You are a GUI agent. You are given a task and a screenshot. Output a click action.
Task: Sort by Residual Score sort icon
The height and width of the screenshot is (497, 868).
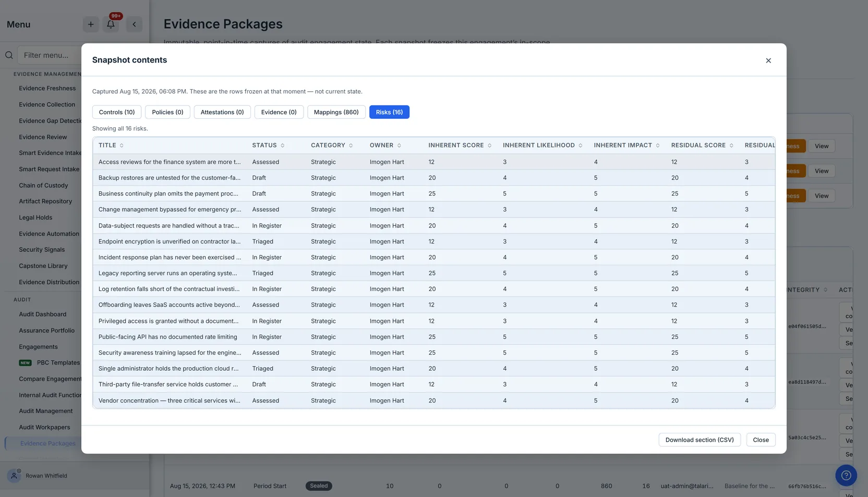(x=731, y=146)
